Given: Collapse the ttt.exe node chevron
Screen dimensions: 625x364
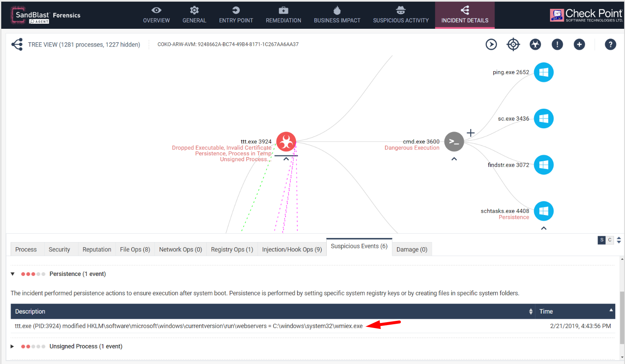Looking at the screenshot, I should pyautogui.click(x=286, y=159).
